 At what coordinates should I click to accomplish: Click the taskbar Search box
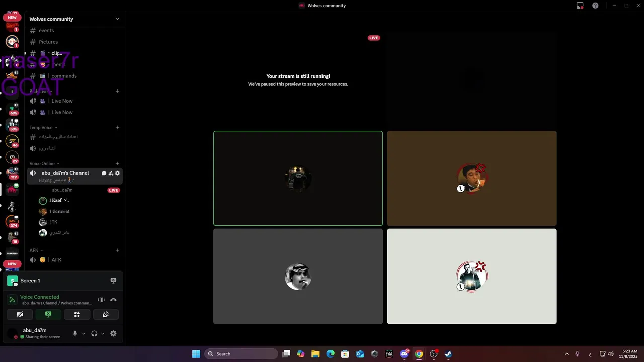(x=241, y=354)
